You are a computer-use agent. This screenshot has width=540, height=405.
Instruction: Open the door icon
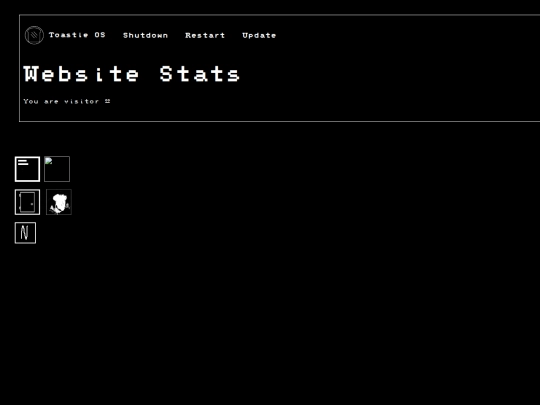coord(27,202)
